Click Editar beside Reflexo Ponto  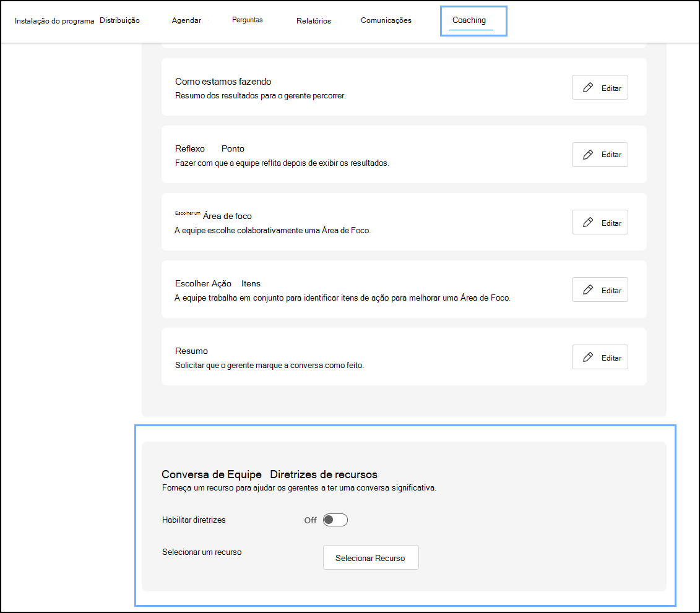tap(599, 154)
